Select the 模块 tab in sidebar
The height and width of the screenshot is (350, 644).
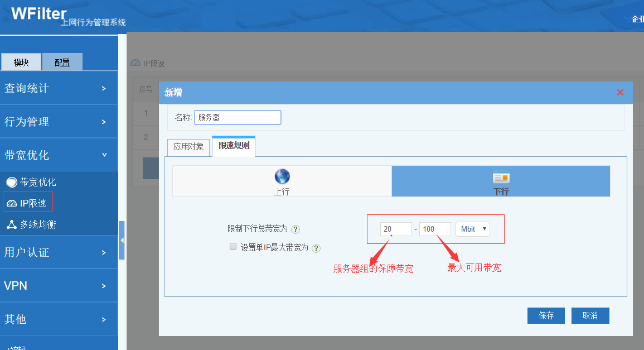click(21, 63)
